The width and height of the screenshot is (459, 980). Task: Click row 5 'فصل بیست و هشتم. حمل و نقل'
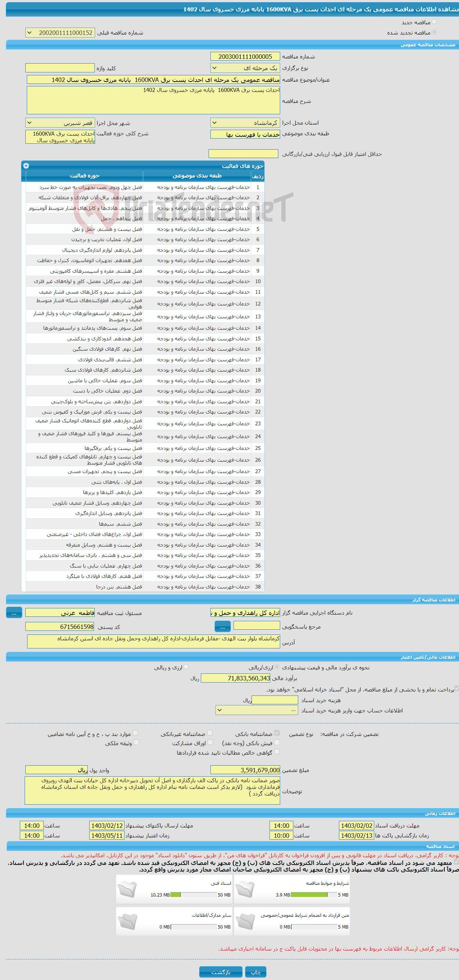[x=107, y=229]
